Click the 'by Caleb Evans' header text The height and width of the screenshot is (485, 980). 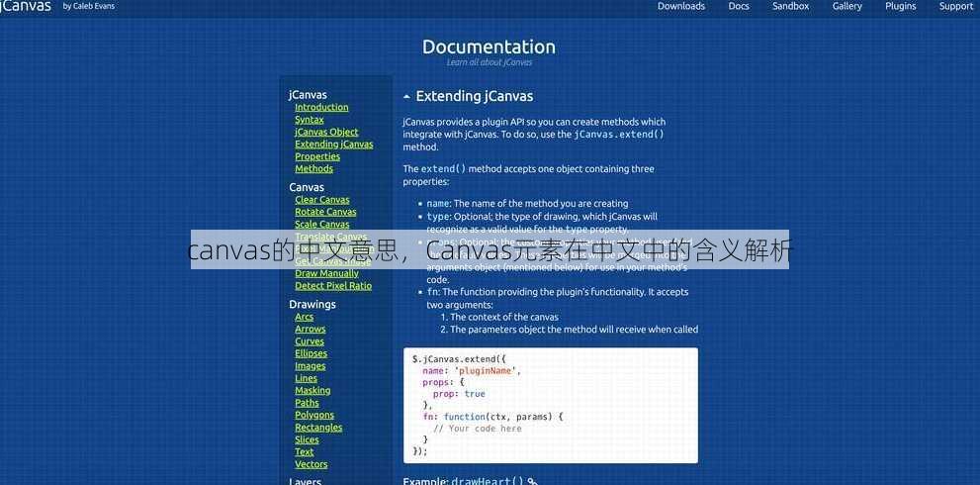89,6
